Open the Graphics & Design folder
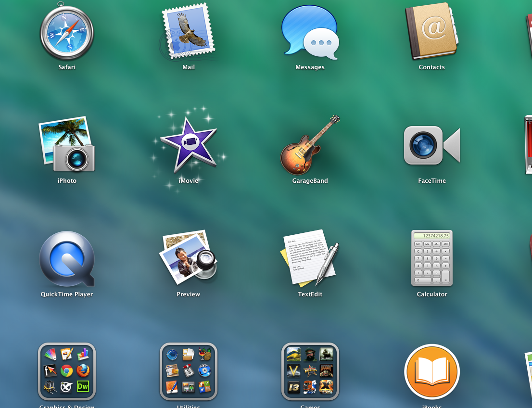The width and height of the screenshot is (532, 408). [67, 371]
